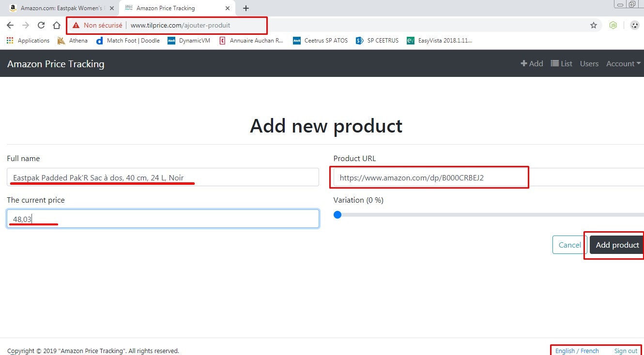Screen dimensions: 644x355
Task: Open EasyVista 2018 bookmark
Action: 439,41
